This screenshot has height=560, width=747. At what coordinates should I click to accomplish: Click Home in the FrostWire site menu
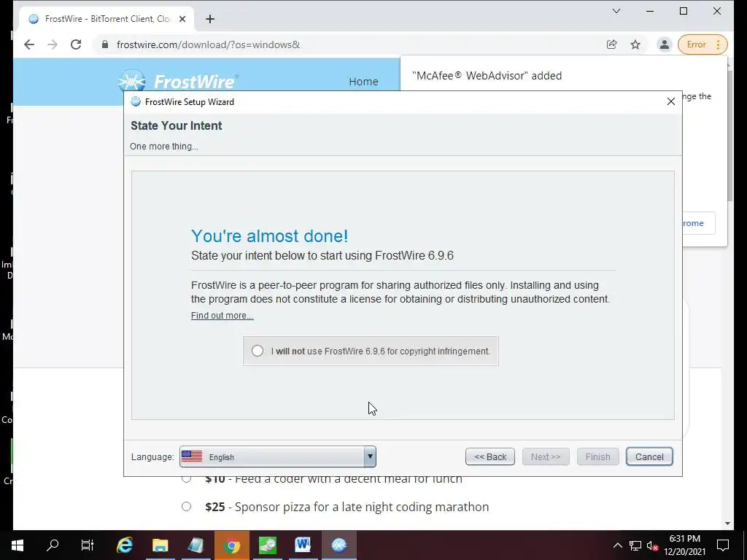pos(363,82)
